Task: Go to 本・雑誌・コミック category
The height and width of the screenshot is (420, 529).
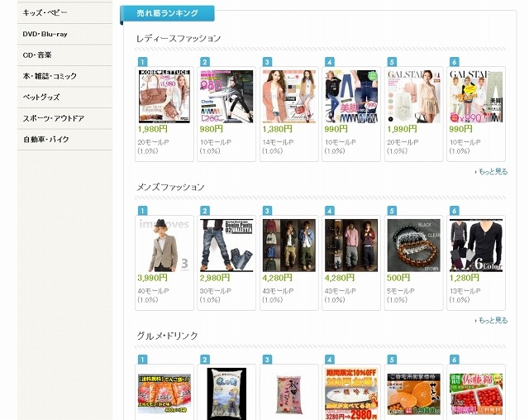Action: [64, 76]
